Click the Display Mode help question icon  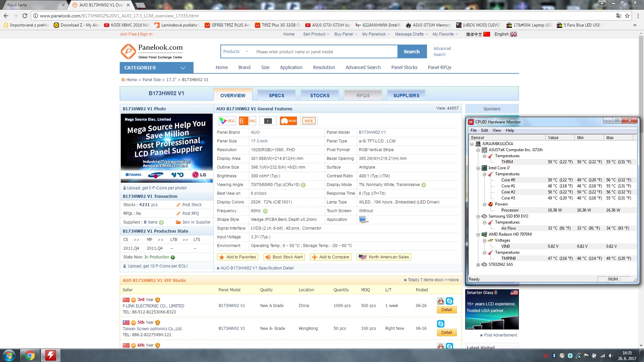pyautogui.click(x=424, y=185)
